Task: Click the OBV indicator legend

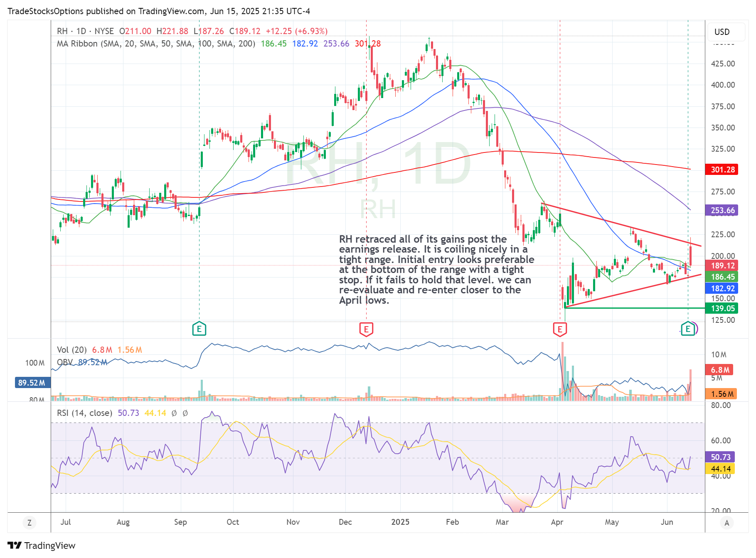Action: (x=65, y=362)
